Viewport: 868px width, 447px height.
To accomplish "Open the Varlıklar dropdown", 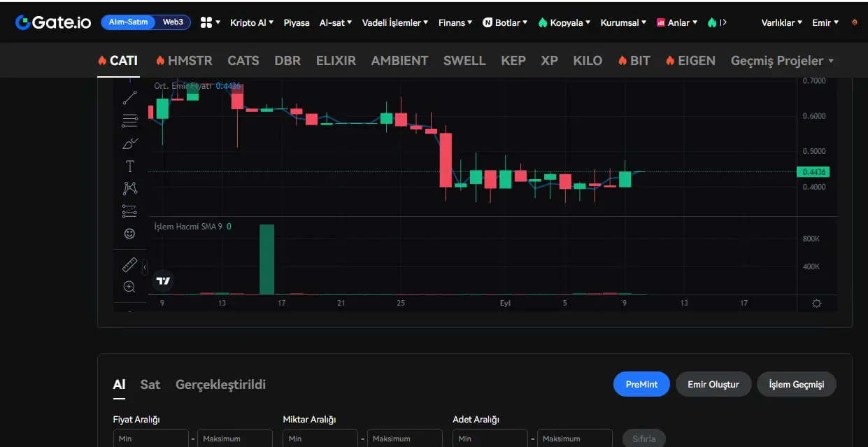I will (x=782, y=22).
